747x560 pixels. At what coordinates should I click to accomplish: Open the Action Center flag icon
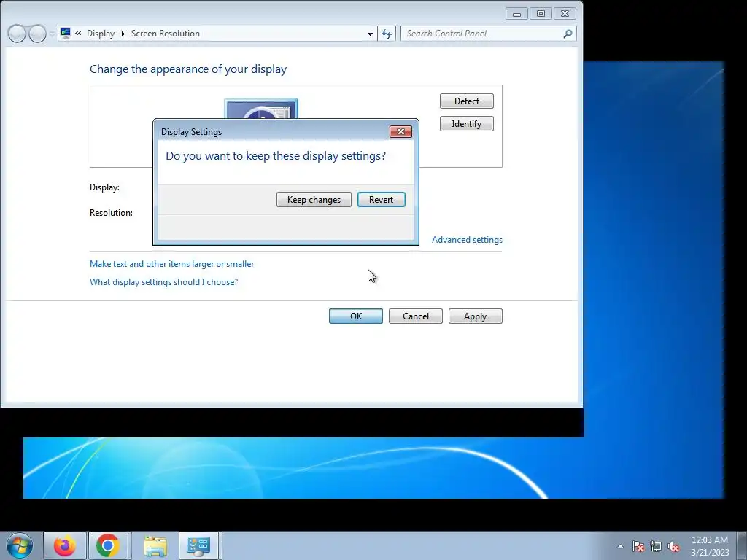click(x=638, y=546)
